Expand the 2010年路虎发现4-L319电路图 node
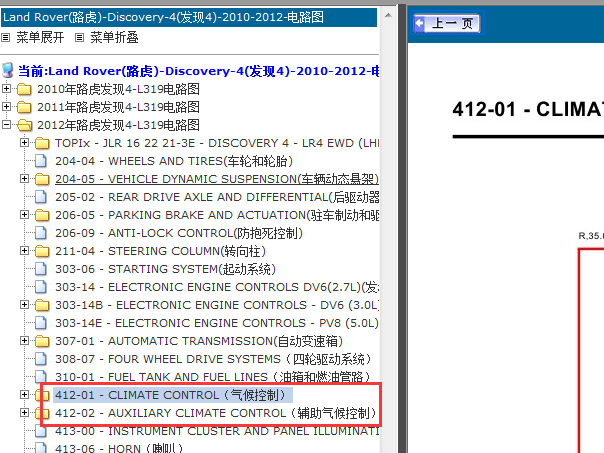604x453 pixels. (6, 89)
